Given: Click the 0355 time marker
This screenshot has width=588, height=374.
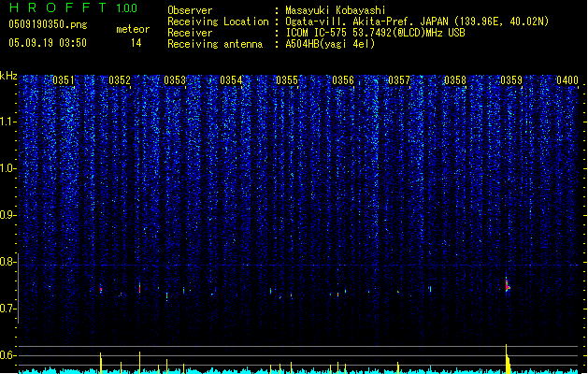Looking at the screenshot, I should pyautogui.click(x=287, y=80).
